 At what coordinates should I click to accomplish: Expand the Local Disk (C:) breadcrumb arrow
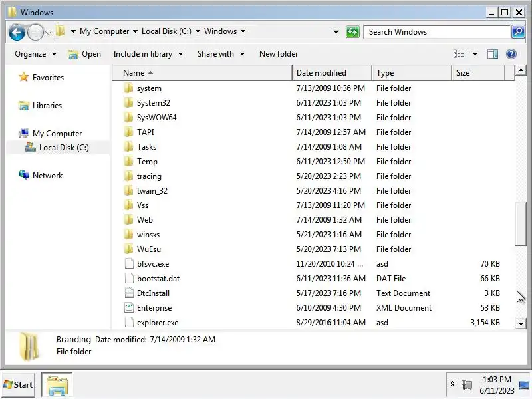click(198, 31)
